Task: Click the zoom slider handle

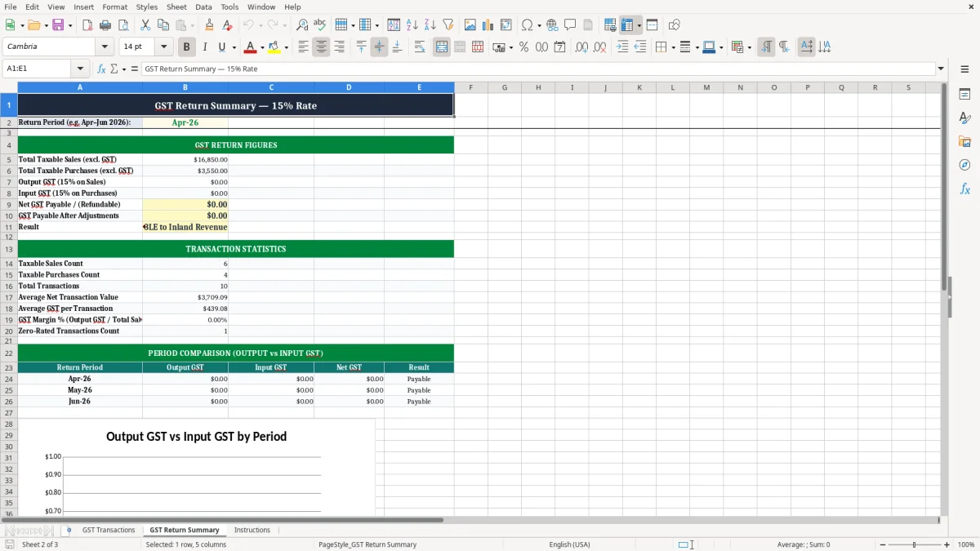Action: 915,544
